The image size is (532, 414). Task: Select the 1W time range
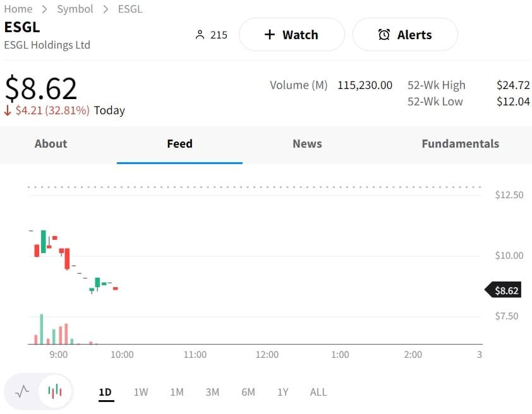coord(141,392)
